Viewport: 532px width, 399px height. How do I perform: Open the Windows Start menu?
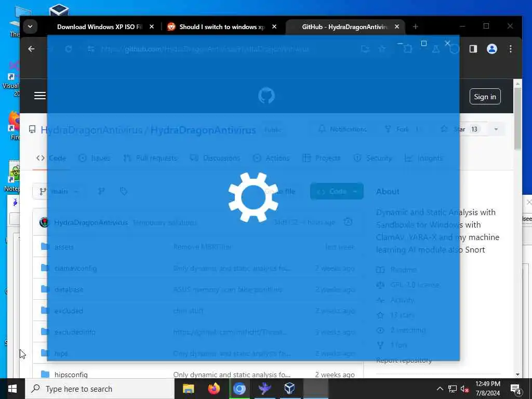click(12, 389)
